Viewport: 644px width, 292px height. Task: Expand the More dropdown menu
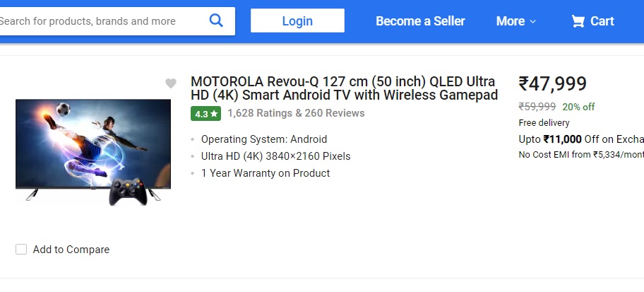click(x=515, y=21)
